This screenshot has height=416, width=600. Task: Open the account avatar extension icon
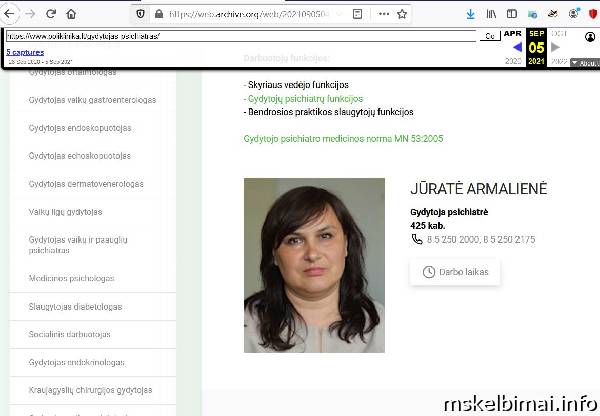click(573, 14)
